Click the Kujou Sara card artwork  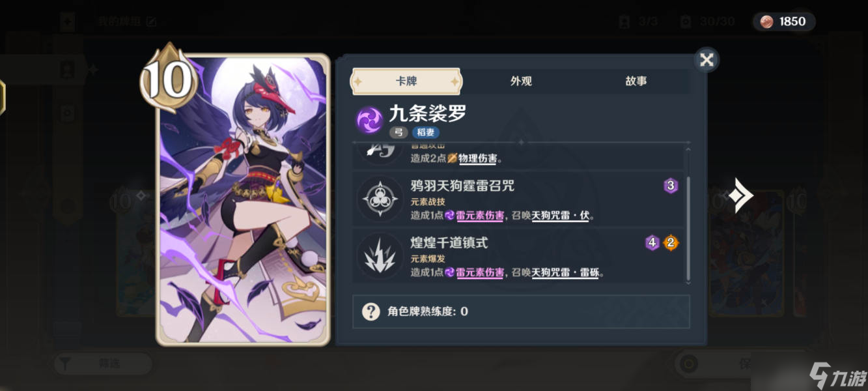pos(243,199)
